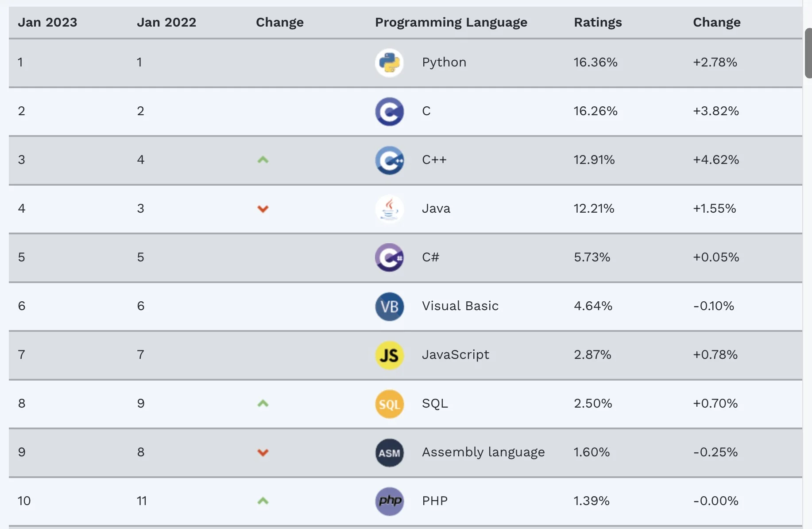
Task: Click the JavaScript JS icon
Action: [x=389, y=355]
